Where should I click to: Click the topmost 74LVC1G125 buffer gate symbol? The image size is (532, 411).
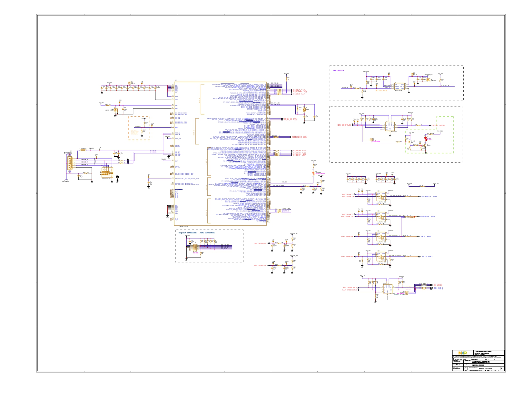click(x=381, y=197)
